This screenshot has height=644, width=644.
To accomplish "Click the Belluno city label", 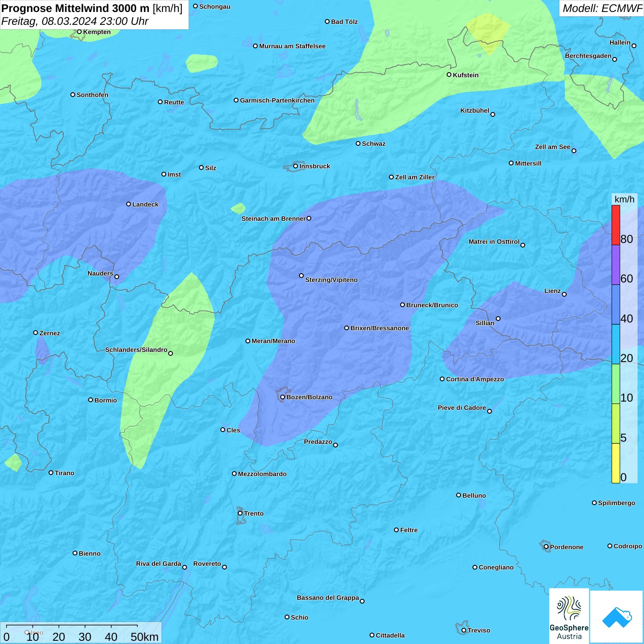I will click(x=474, y=495).
